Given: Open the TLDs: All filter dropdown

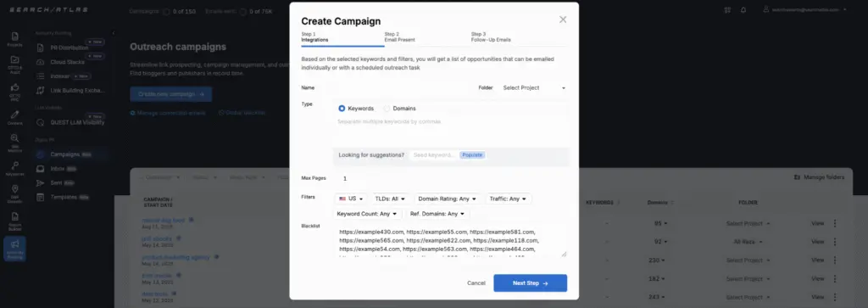Looking at the screenshot, I should (x=391, y=199).
